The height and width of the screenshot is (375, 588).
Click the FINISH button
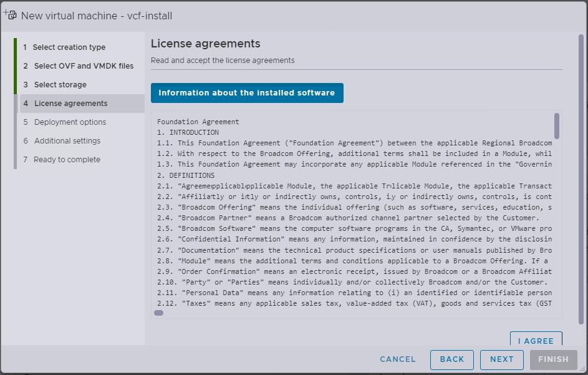point(553,359)
